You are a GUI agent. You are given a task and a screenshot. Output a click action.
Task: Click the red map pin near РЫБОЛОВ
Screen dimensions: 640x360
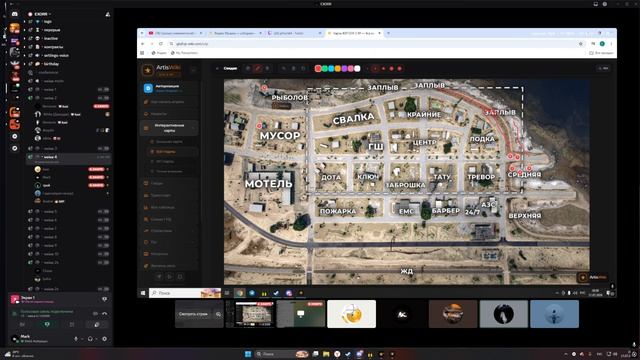point(264,87)
